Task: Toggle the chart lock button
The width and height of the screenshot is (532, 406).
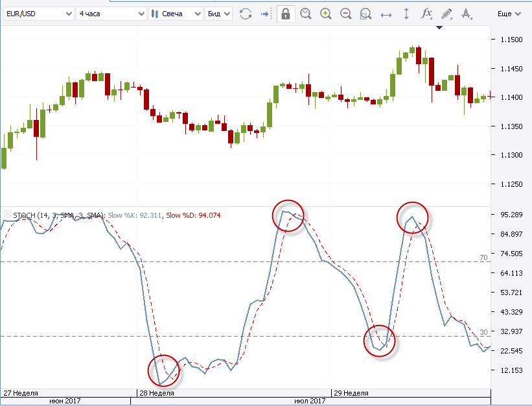Action: (x=284, y=14)
